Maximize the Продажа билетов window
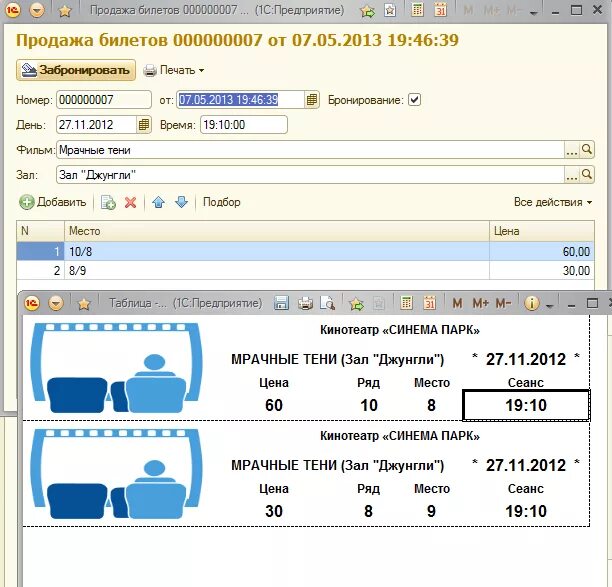The height and width of the screenshot is (587, 612). coord(576,10)
